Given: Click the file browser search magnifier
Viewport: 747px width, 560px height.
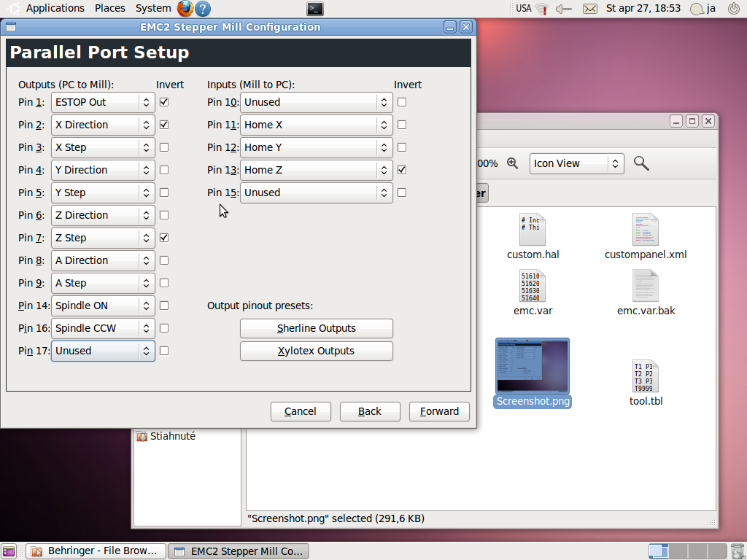Looking at the screenshot, I should 641,163.
